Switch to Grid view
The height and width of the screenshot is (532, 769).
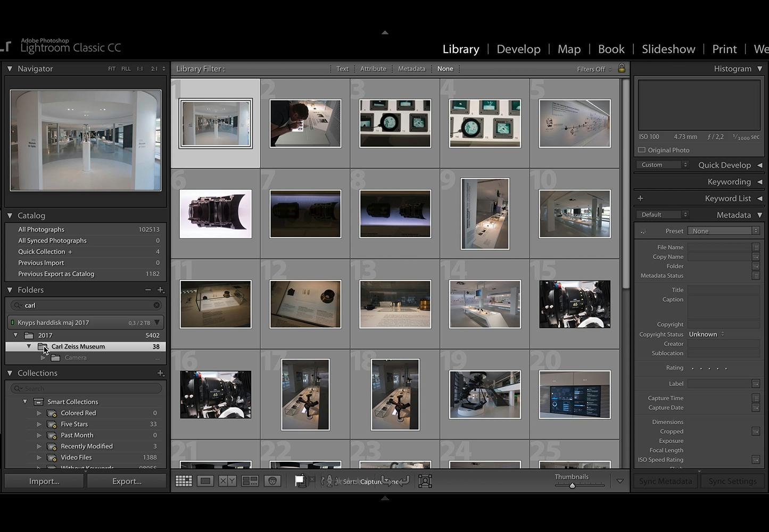pos(184,481)
